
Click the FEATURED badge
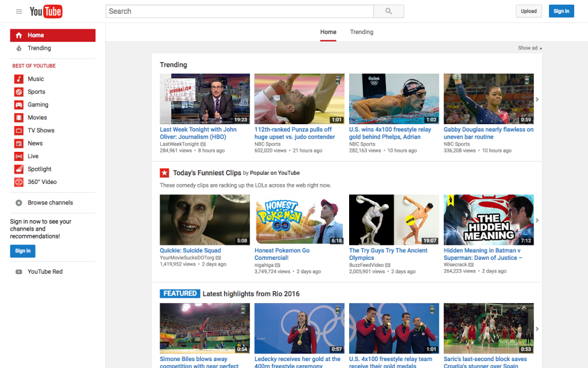(180, 294)
